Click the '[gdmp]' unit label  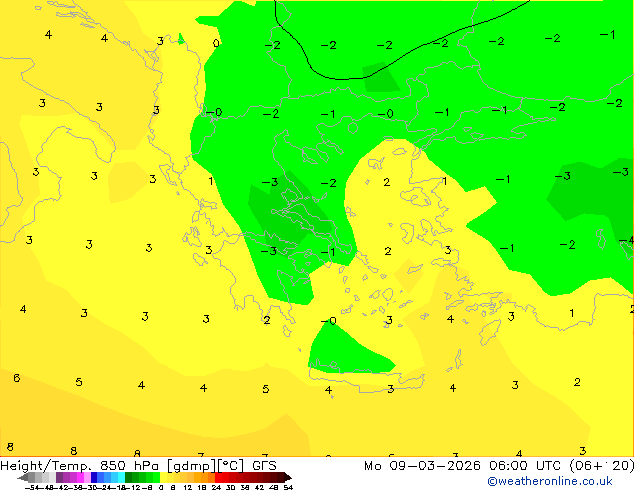[191, 466]
